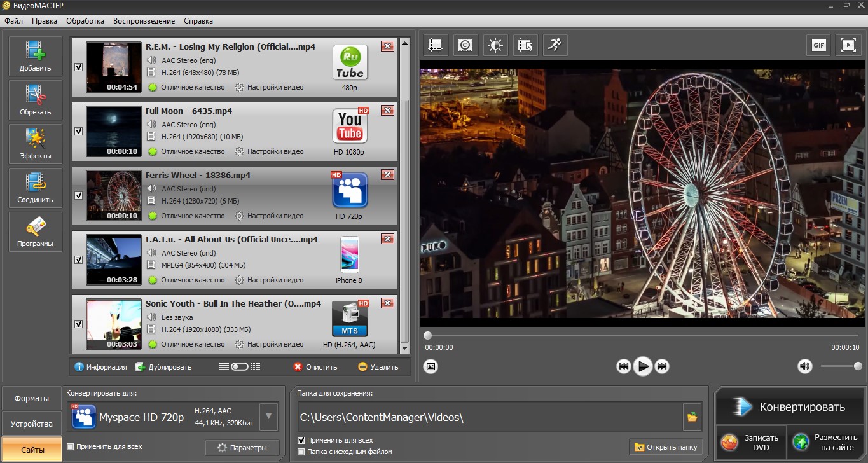Open the Программы panel
The image size is (868, 463).
click(36, 232)
